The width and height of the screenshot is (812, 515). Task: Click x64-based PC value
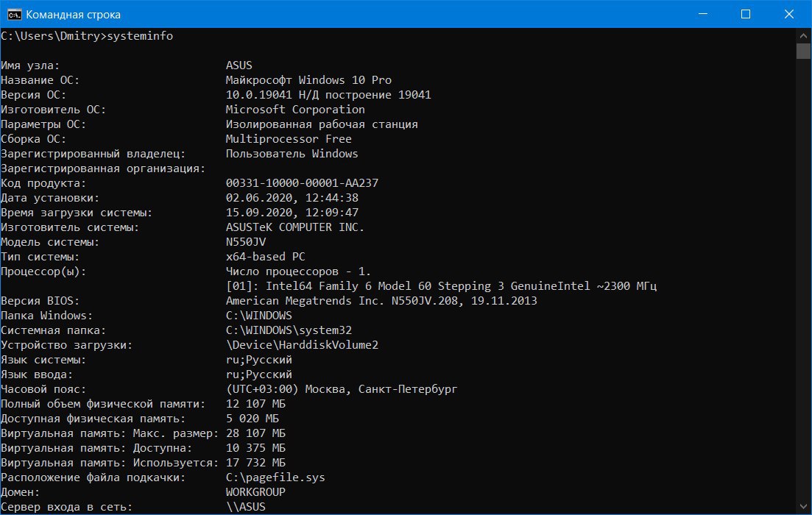(265, 257)
